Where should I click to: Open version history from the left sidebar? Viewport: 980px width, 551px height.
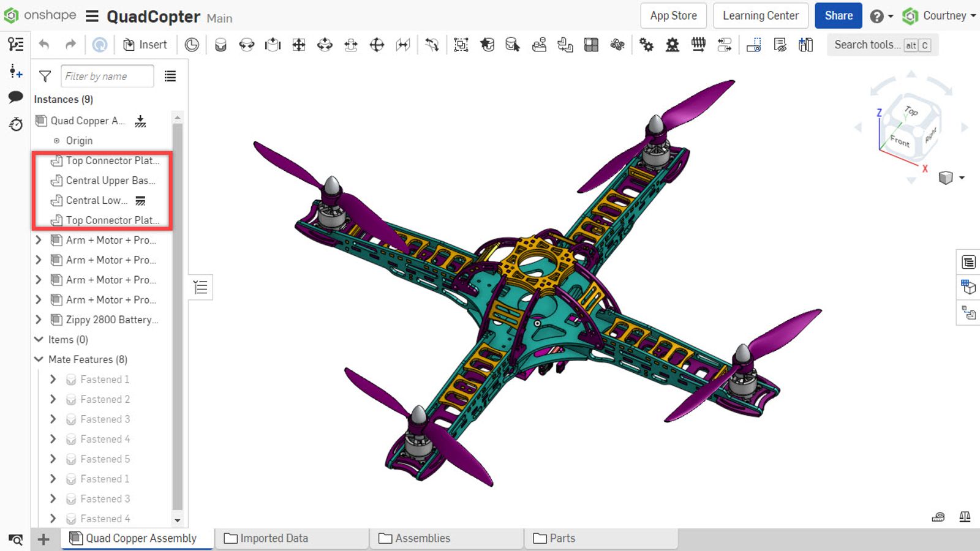tap(15, 124)
